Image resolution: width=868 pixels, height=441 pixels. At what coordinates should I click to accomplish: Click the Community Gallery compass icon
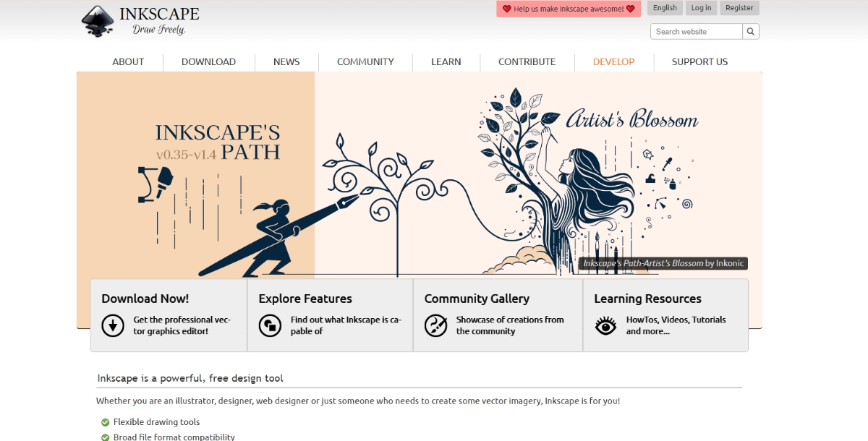[436, 325]
